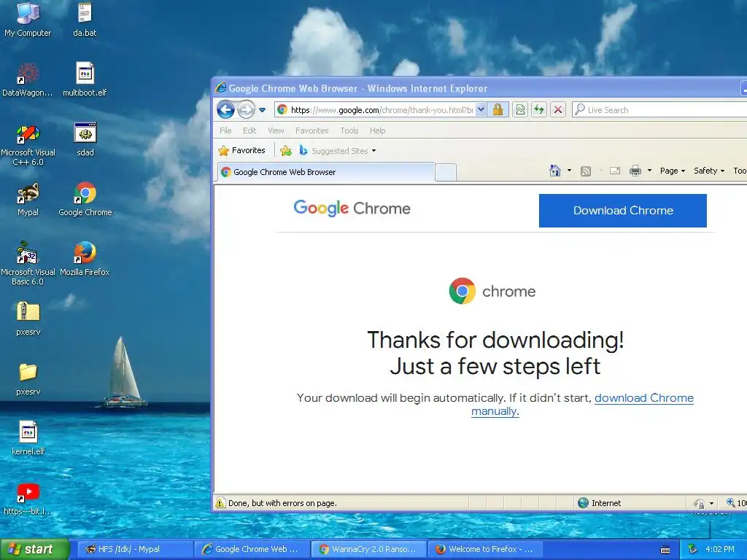Open DataWagon shortcut on desktop
This screenshot has width=747, height=560.
click(28, 79)
